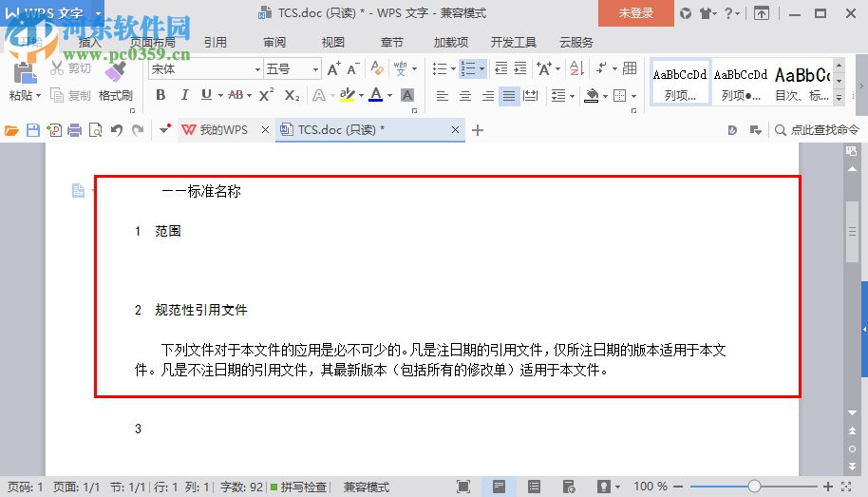Apply superscript X² formatting

point(266,95)
